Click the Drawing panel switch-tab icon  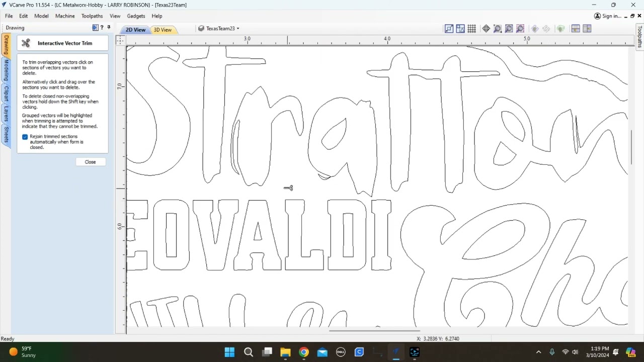95,28
